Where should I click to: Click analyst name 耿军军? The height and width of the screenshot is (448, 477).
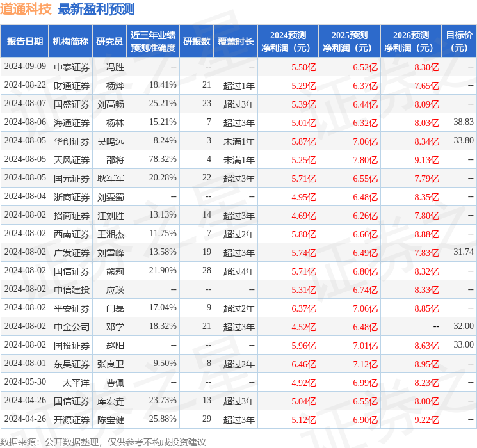111,179
